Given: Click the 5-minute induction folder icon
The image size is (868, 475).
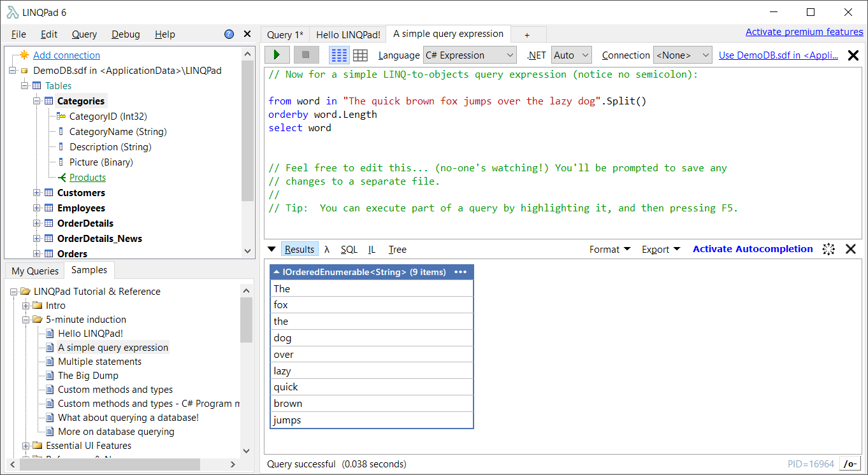Looking at the screenshot, I should click(38, 320).
